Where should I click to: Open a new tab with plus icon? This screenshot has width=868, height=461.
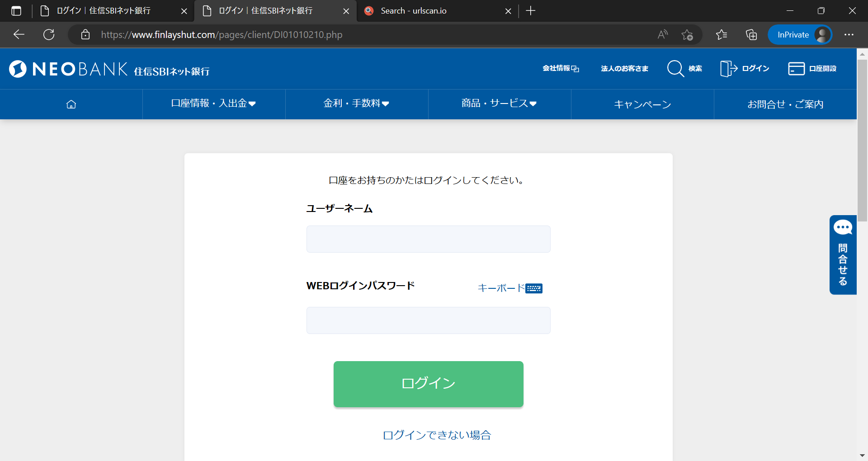531,11
